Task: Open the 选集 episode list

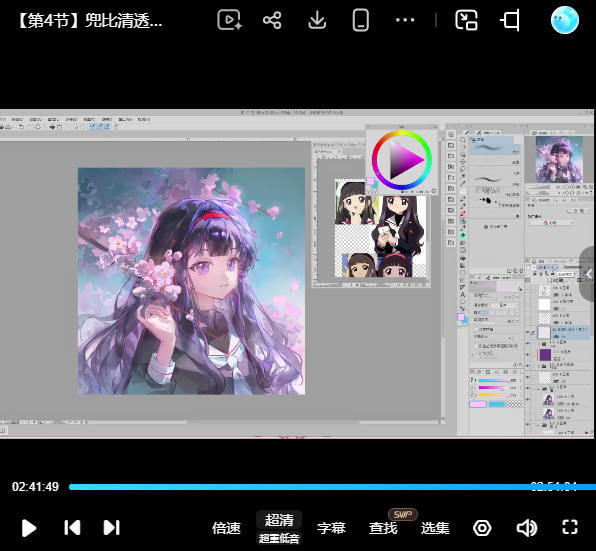Action: coord(435,528)
